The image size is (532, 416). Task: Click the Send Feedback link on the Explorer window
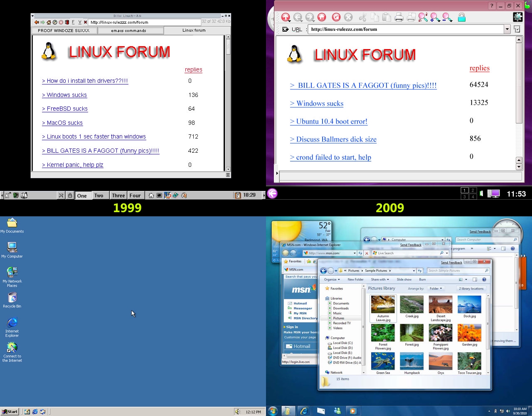[x=451, y=262]
